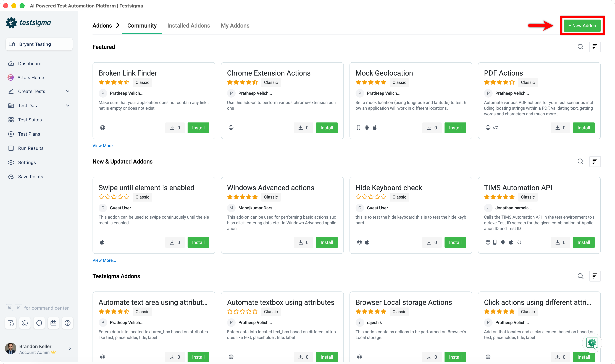Click the gift box icon in bottom toolbar
Screen dimensions: 615x364
(x=53, y=323)
